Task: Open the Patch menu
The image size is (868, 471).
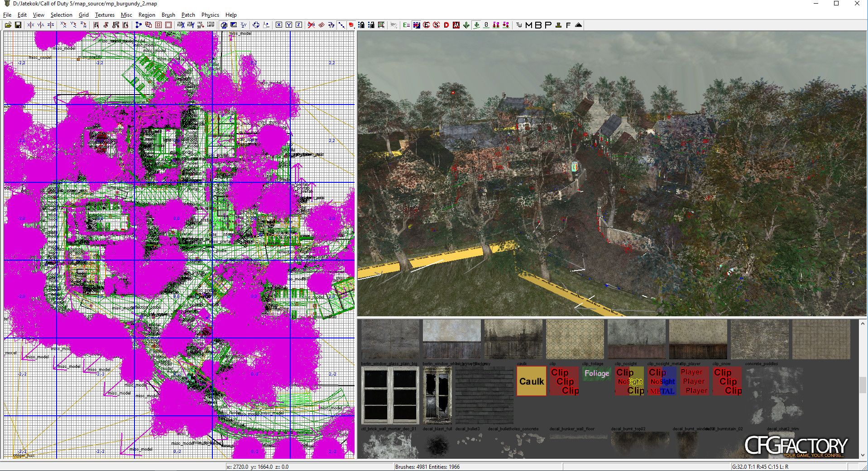Action: (188, 15)
